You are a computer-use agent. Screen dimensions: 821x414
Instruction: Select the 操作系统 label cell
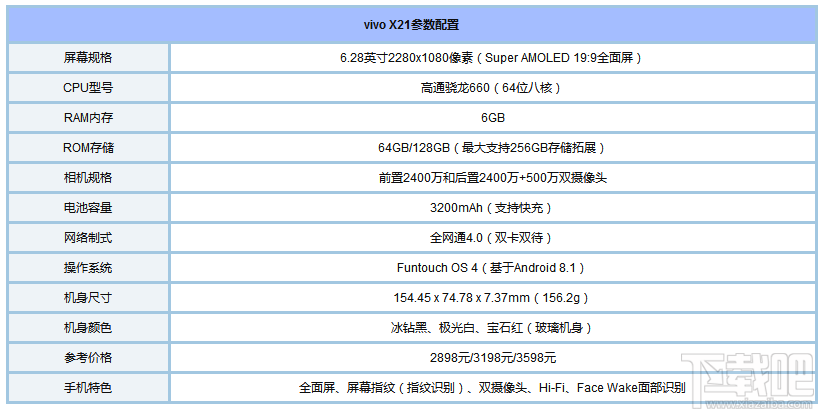click(88, 267)
